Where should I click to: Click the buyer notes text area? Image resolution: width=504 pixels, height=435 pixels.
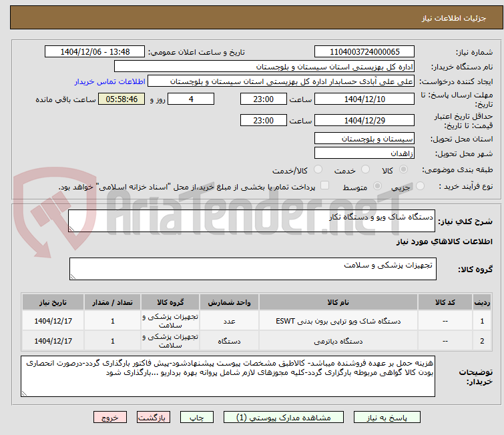click(228, 376)
